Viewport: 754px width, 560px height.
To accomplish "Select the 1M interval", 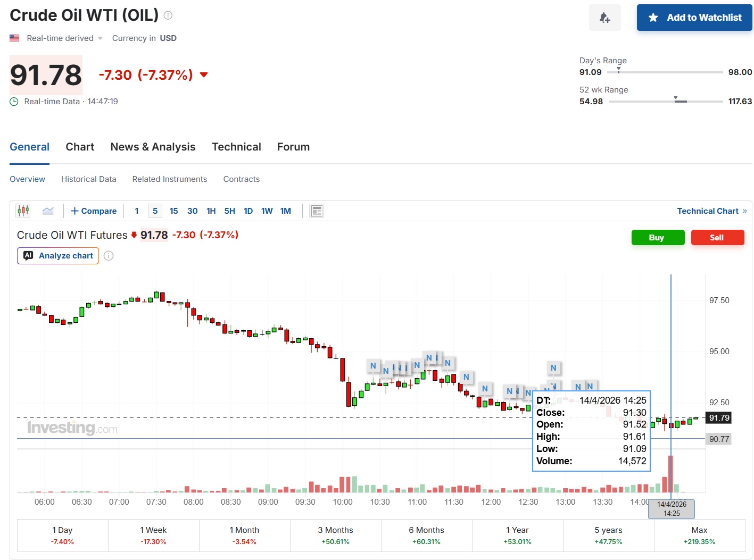I will point(286,211).
